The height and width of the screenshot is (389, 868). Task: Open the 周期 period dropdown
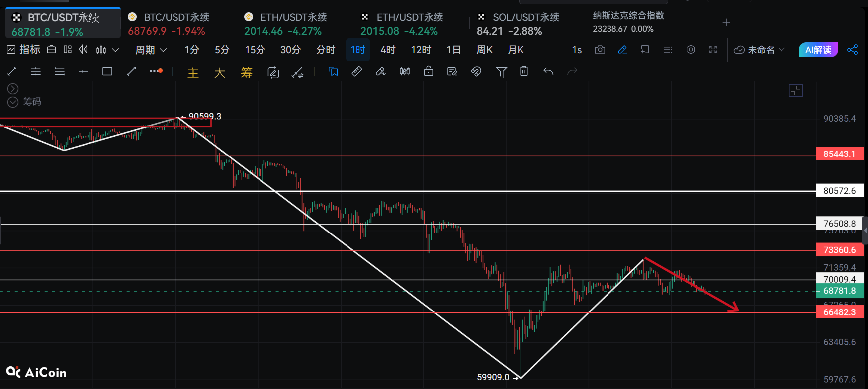coord(150,50)
